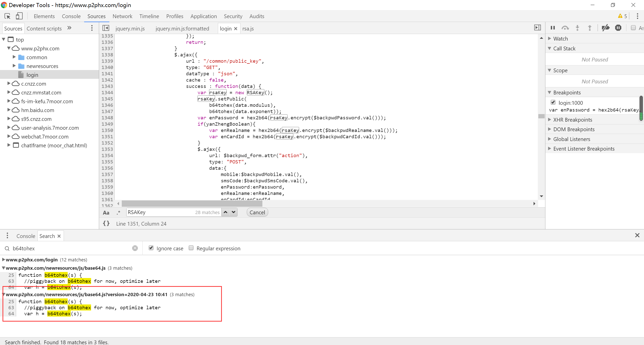Viewport: 644px width, 345px height.
Task: Switch to the Network tab
Action: click(x=122, y=16)
